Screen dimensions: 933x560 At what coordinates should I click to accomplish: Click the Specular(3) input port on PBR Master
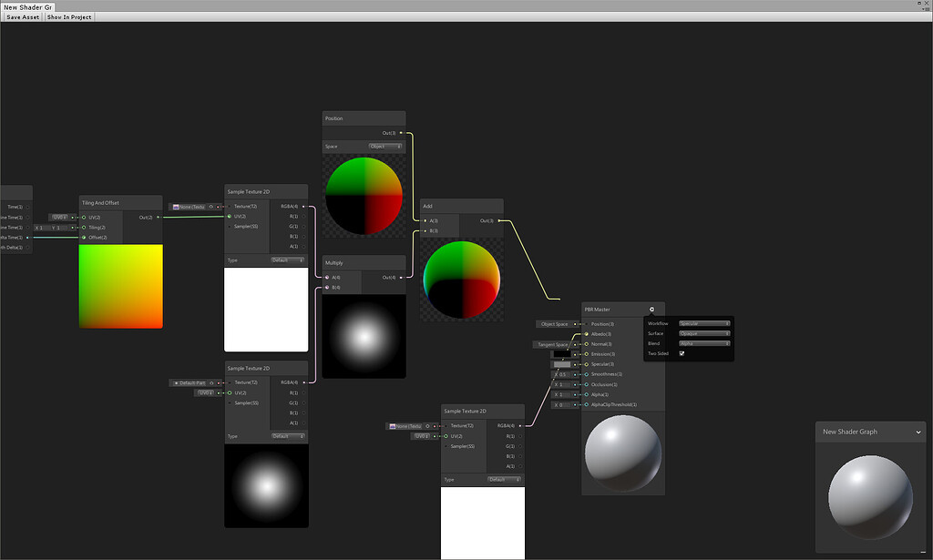587,364
